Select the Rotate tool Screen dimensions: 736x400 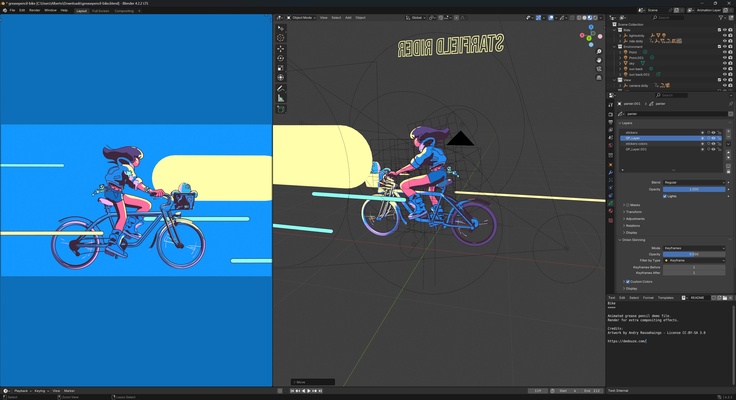click(x=281, y=58)
